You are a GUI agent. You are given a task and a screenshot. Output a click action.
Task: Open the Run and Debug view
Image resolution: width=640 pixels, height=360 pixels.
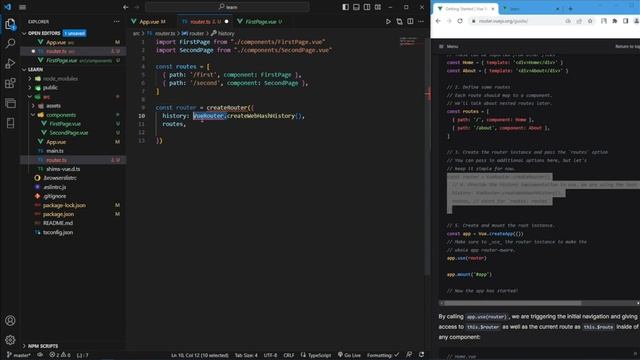tap(10, 63)
